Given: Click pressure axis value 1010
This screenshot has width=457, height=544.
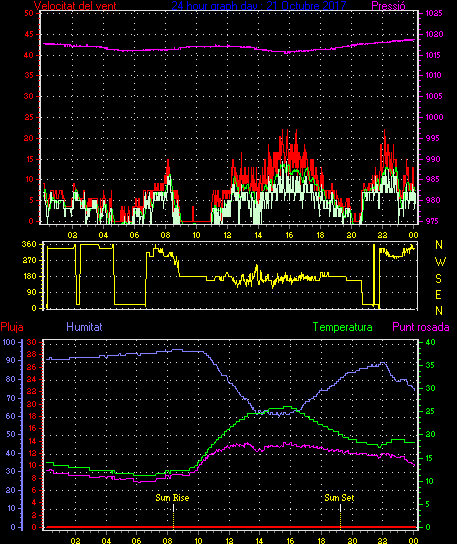Looking at the screenshot, I should click(434, 75).
